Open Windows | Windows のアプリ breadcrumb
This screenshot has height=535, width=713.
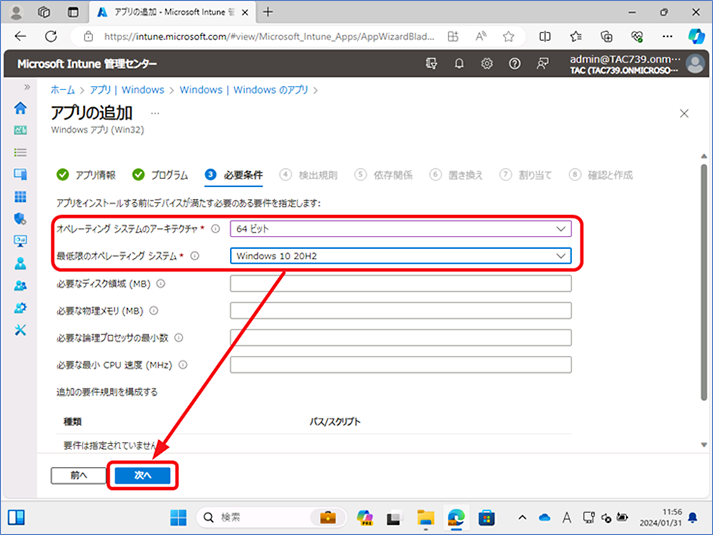coord(244,90)
